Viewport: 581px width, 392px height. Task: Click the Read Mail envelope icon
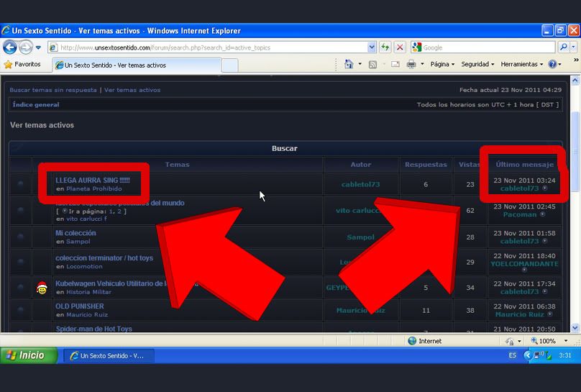coord(395,64)
